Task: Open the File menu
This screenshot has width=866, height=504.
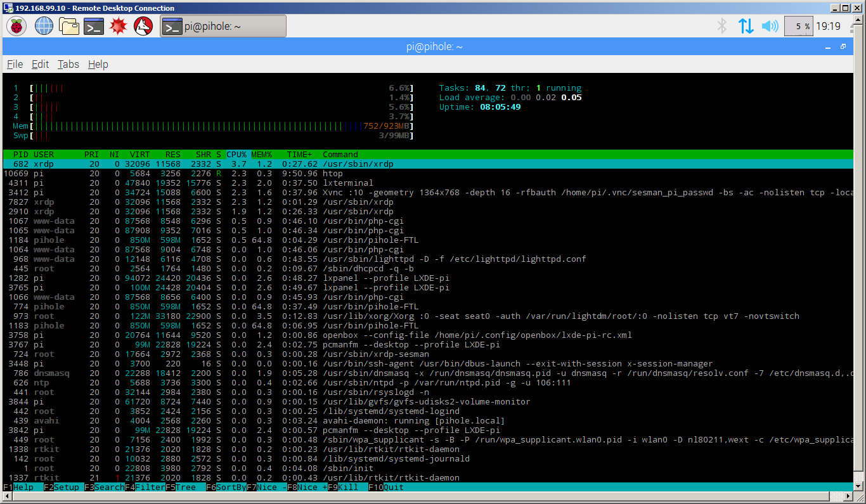Action: 15,64
